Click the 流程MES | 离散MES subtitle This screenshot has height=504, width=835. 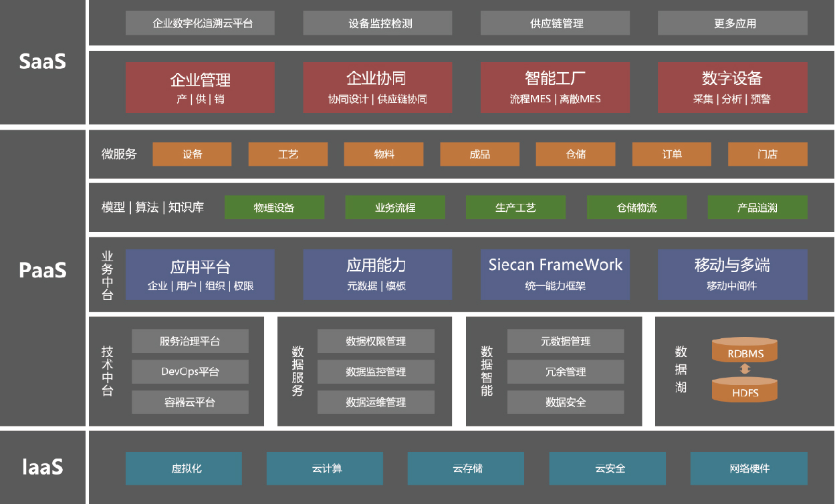coord(555,100)
